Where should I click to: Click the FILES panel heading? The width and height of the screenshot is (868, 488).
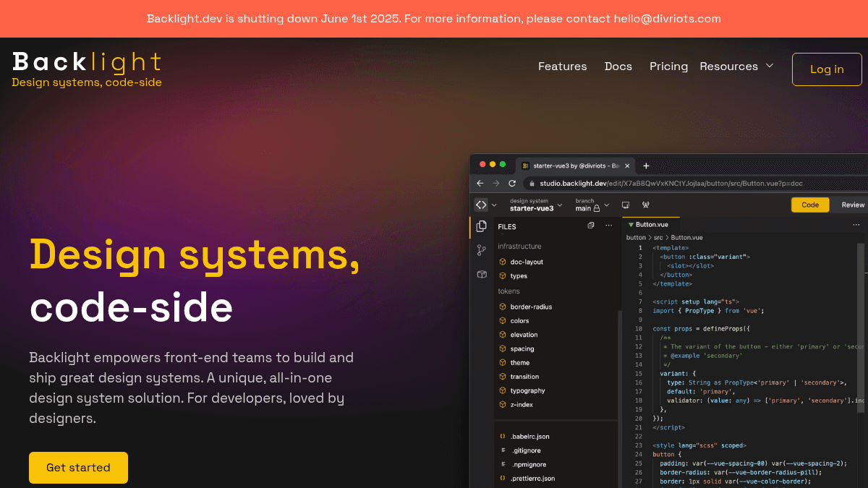[x=507, y=226]
